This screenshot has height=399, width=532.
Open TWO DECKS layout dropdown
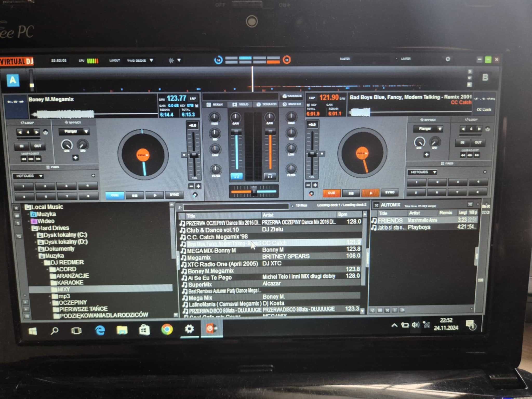140,61
